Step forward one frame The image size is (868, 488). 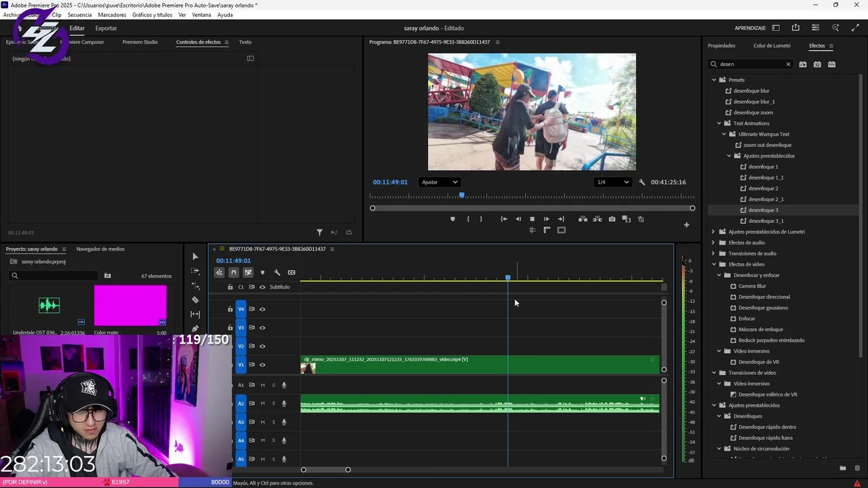tap(547, 219)
